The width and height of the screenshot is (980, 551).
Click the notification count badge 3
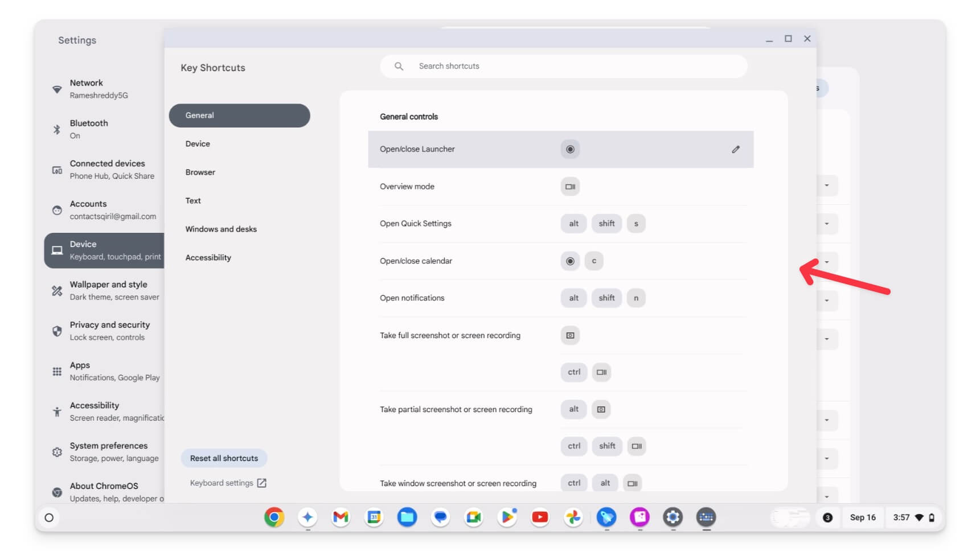[827, 517]
